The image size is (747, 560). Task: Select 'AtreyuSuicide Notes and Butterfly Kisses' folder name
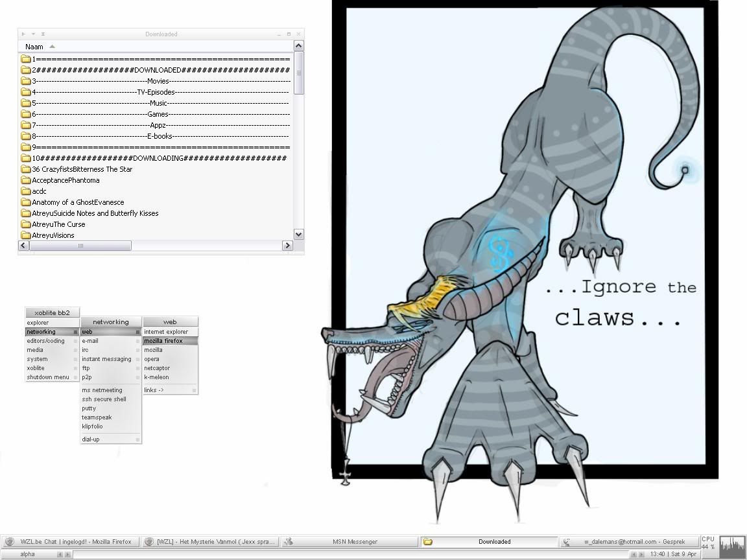coord(95,213)
